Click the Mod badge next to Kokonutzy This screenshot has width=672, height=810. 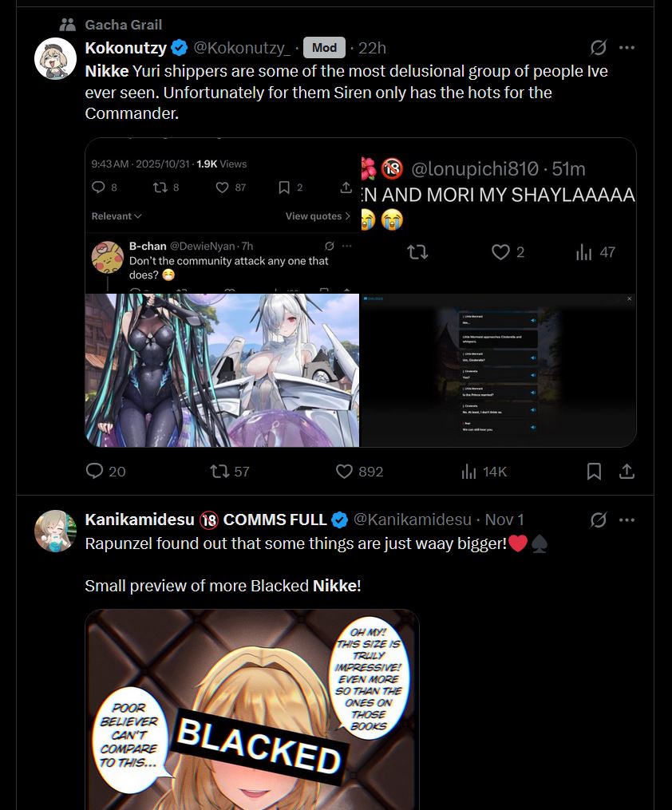[x=324, y=48]
